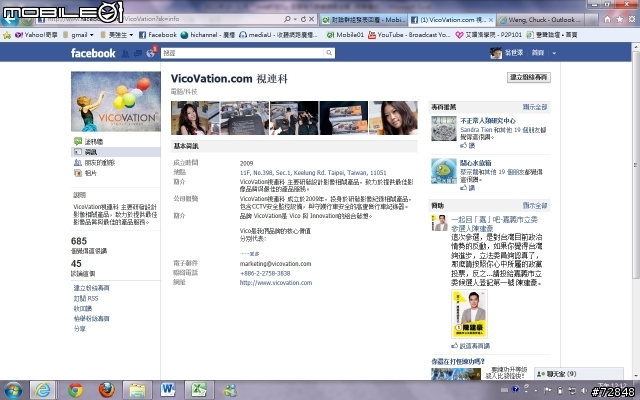Click the Keelung Rd. Taipei address link
Image resolution: width=640 pixels, height=400 pixels.
click(x=313, y=172)
